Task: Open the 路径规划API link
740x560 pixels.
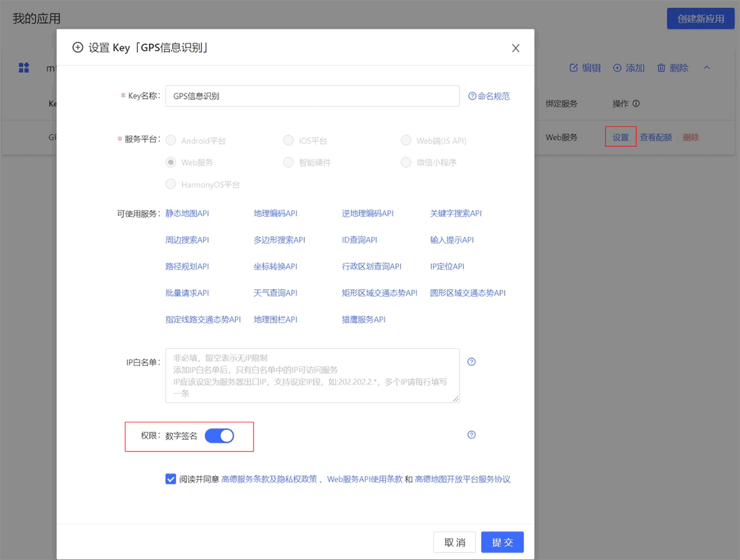Action: coord(187,266)
